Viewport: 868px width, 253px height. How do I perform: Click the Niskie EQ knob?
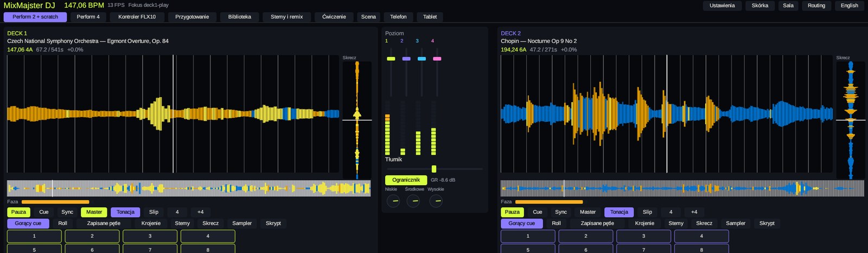point(392,201)
